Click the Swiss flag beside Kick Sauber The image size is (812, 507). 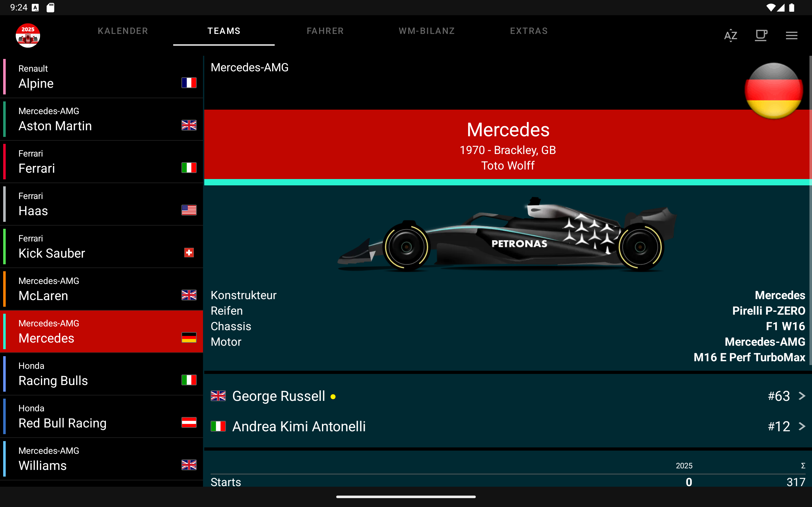click(189, 253)
